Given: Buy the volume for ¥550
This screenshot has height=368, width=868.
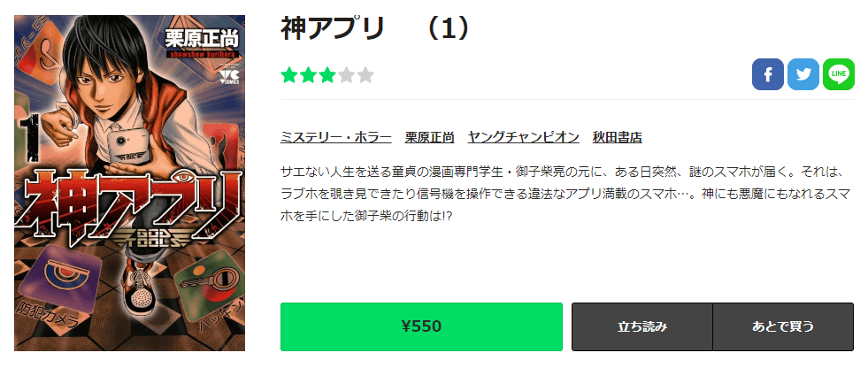Looking at the screenshot, I should [421, 326].
